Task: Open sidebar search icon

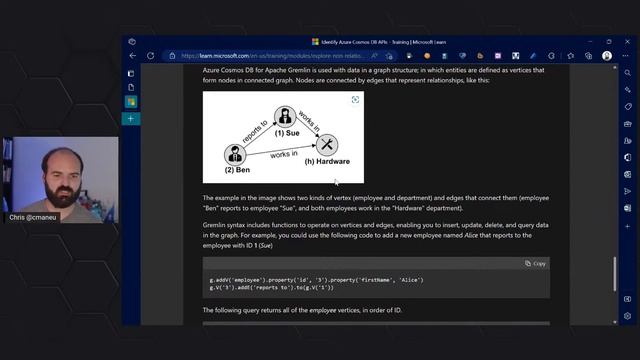Action: [628, 73]
